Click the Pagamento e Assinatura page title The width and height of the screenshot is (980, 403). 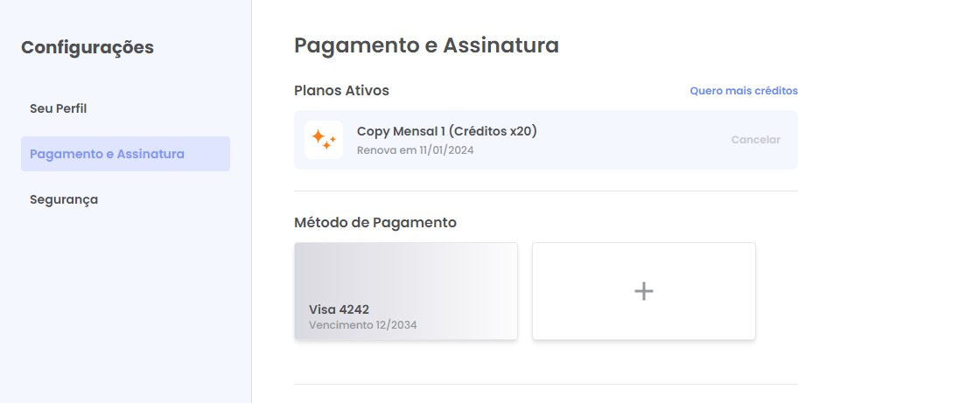[x=426, y=45]
